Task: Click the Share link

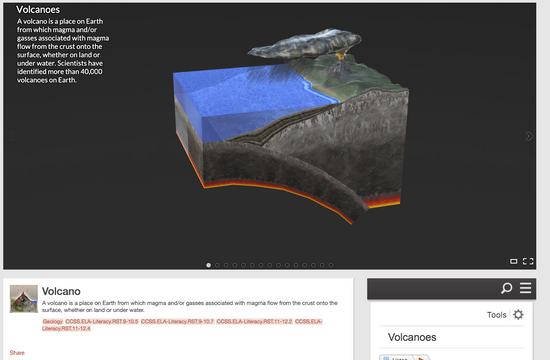Action: click(17, 353)
